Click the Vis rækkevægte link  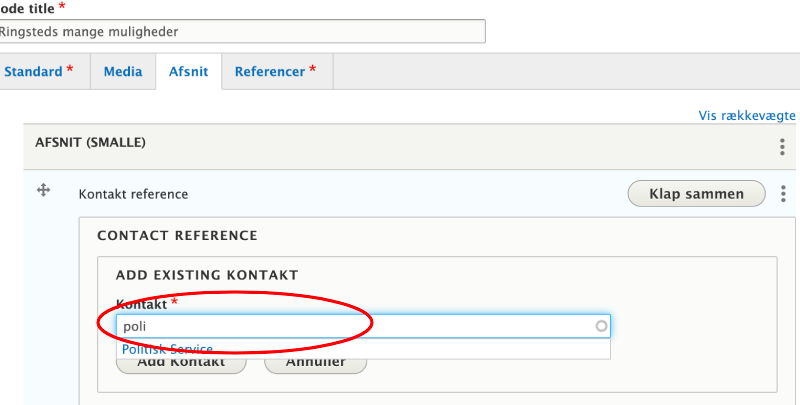coord(747,116)
